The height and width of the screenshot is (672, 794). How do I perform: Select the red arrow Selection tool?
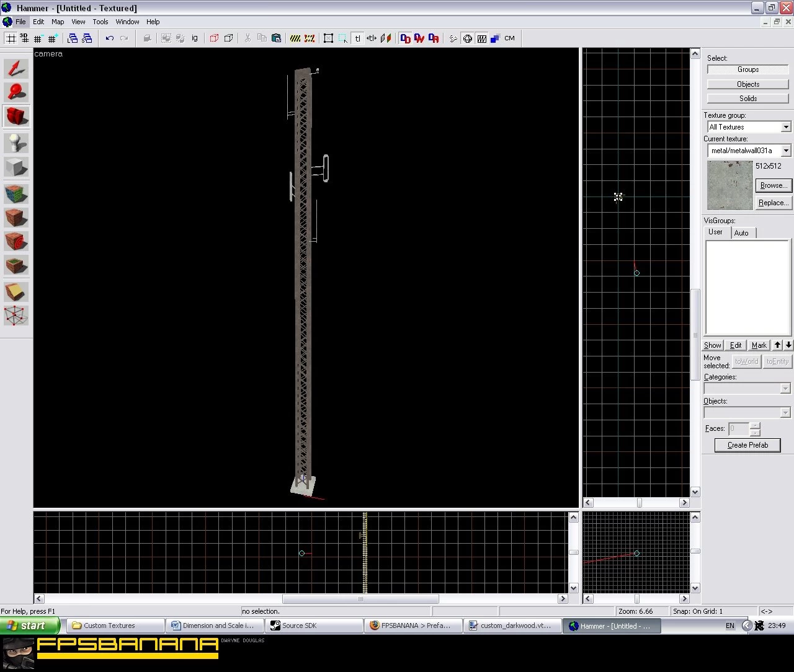[17, 68]
